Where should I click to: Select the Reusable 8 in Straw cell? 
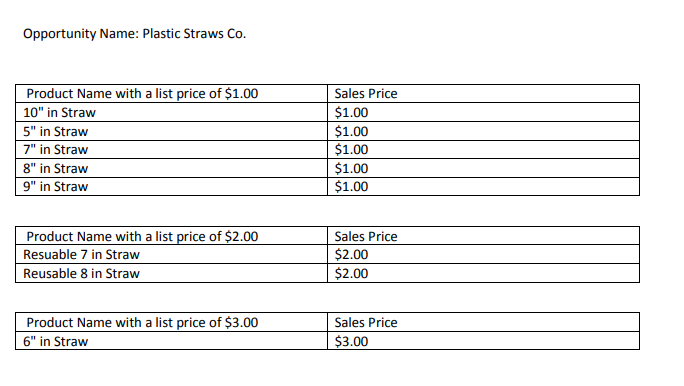point(171,273)
